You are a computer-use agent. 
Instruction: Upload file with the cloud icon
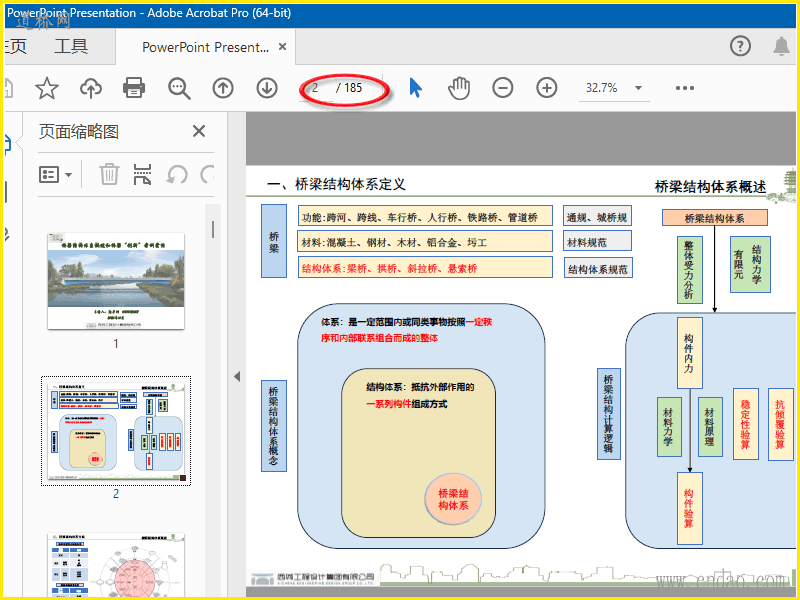(x=91, y=88)
